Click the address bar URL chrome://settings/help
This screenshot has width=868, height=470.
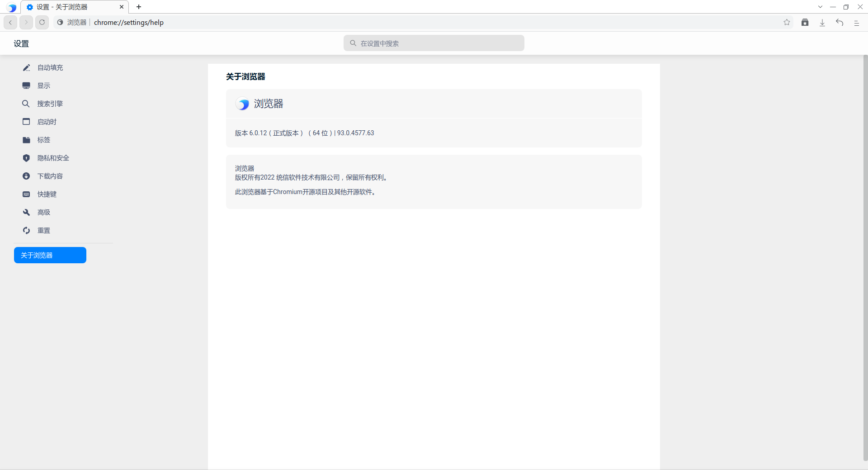(x=129, y=22)
